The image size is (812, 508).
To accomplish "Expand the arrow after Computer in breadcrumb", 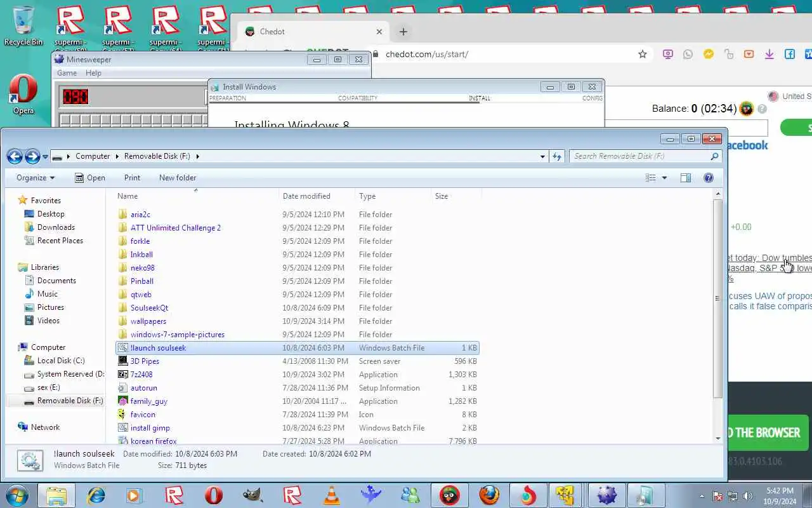I will [117, 156].
